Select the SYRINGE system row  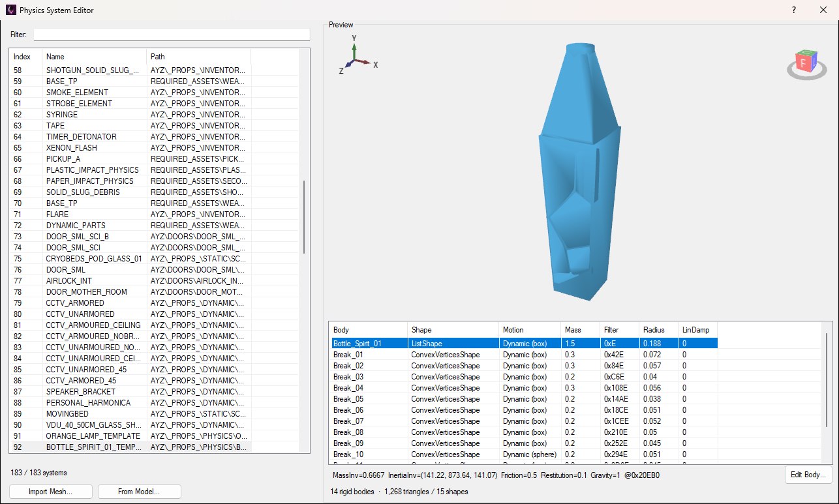tap(130, 114)
